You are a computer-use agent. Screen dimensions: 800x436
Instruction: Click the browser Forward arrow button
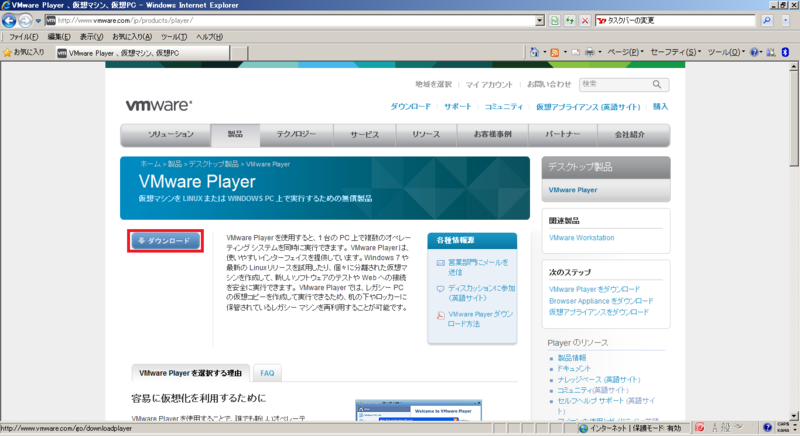coord(25,20)
